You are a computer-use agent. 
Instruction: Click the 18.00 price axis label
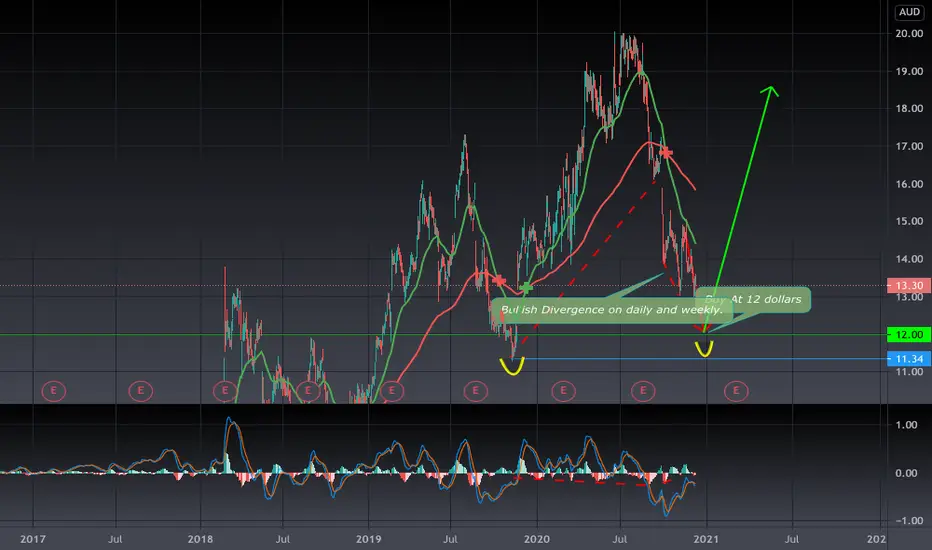[x=909, y=108]
